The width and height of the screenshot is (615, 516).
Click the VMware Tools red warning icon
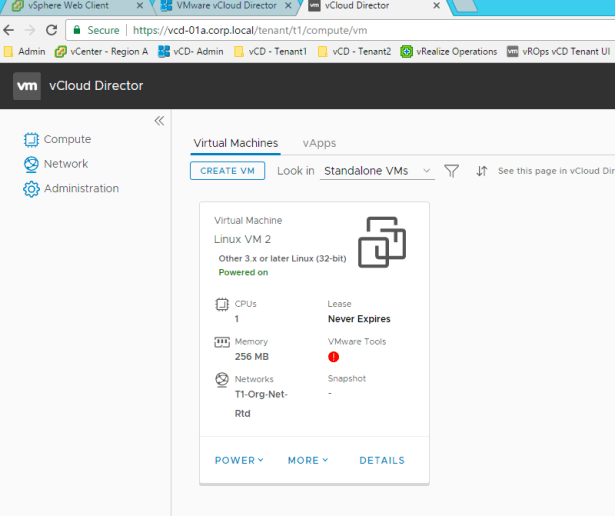coord(334,357)
